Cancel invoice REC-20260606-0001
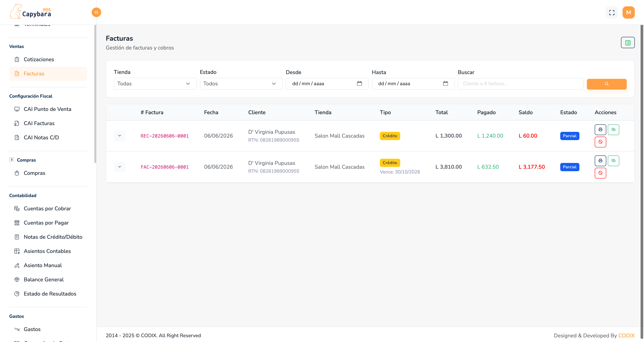The image size is (644, 342). tap(600, 142)
